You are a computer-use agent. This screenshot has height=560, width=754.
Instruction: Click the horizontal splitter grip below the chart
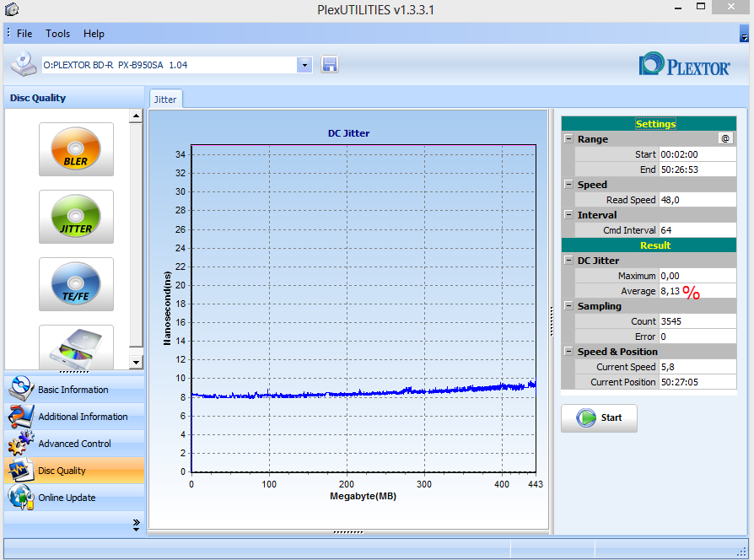(x=348, y=531)
